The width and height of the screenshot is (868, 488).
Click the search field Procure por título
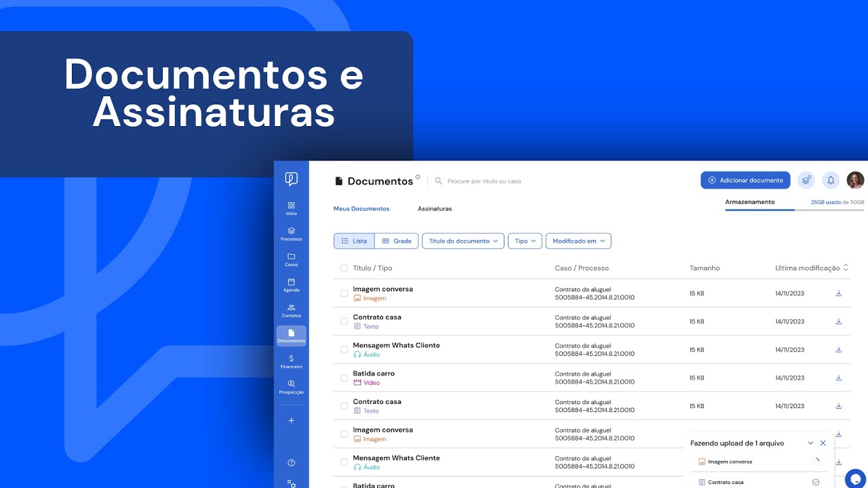point(484,181)
